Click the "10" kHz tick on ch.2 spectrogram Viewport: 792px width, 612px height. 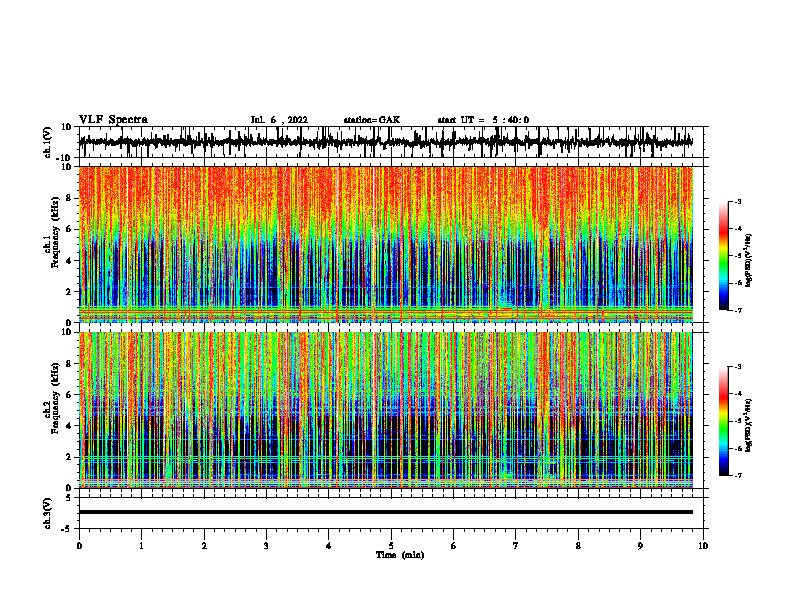pyautogui.click(x=67, y=332)
